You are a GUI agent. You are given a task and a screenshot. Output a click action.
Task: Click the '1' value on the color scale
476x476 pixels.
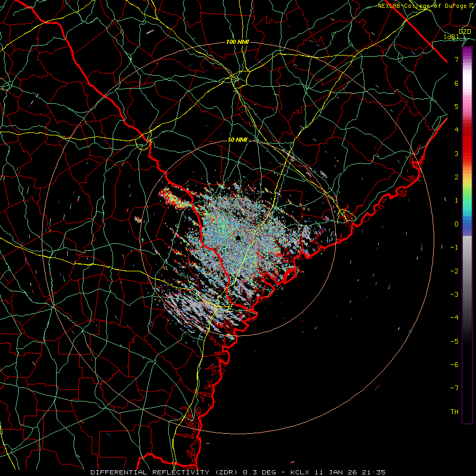coord(456,200)
